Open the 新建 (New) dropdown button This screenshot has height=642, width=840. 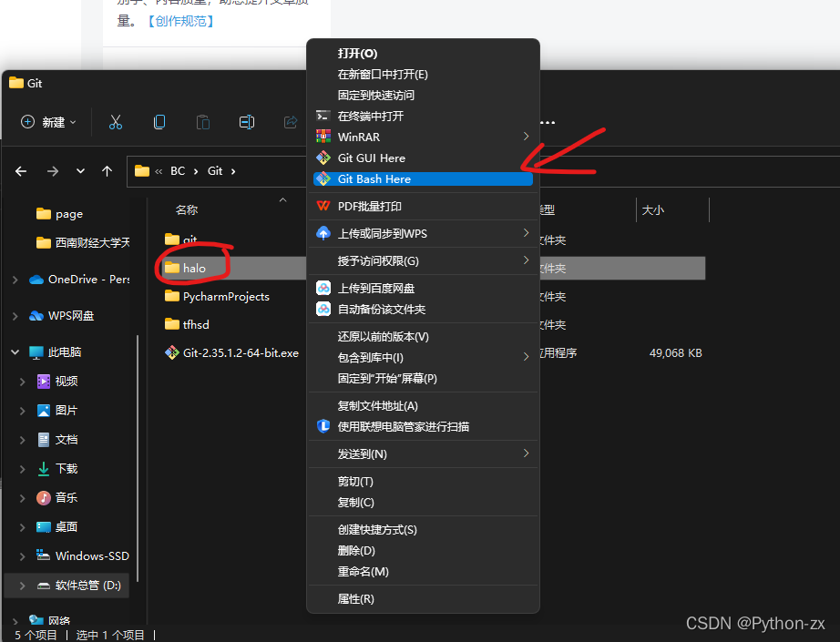[x=48, y=122]
